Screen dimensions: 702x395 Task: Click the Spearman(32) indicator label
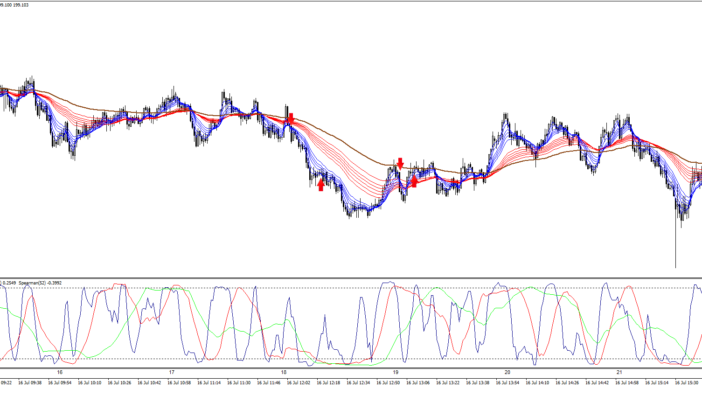tap(40, 283)
